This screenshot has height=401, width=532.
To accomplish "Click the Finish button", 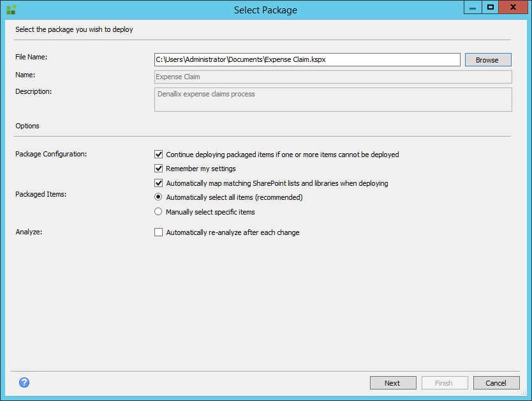I will click(444, 383).
